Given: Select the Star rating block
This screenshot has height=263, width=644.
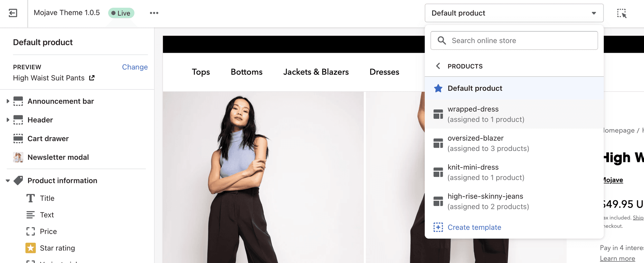Looking at the screenshot, I should tap(57, 248).
